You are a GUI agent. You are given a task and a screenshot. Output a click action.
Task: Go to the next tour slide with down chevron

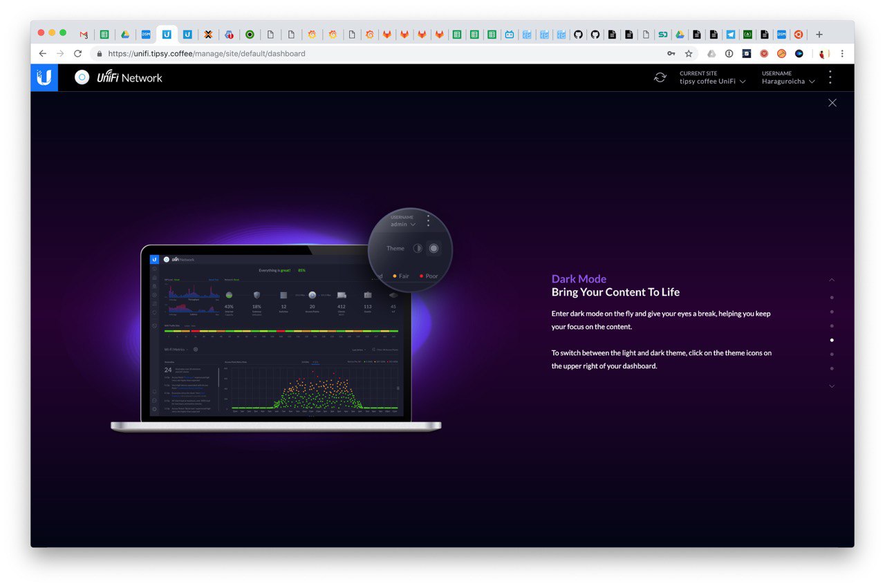(832, 386)
